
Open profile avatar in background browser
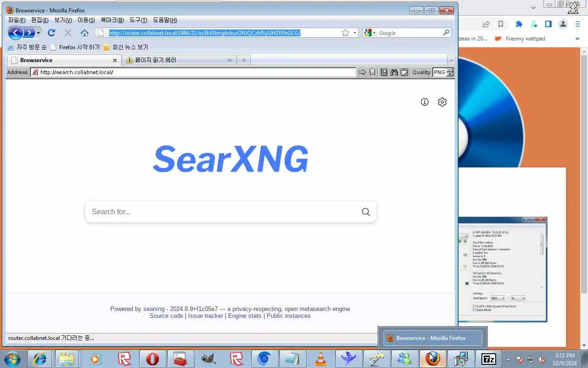[x=563, y=24]
